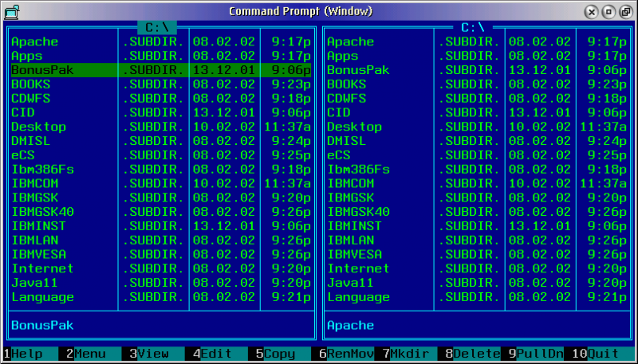Select DMISL in the left panel
This screenshot has height=364, width=638.
[x=31, y=141]
